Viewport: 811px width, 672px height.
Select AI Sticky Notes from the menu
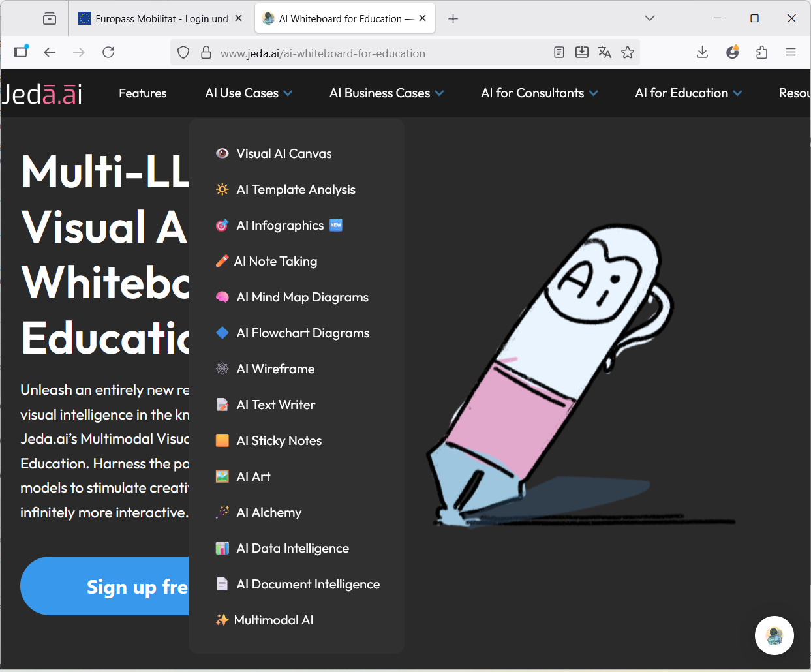pos(279,441)
